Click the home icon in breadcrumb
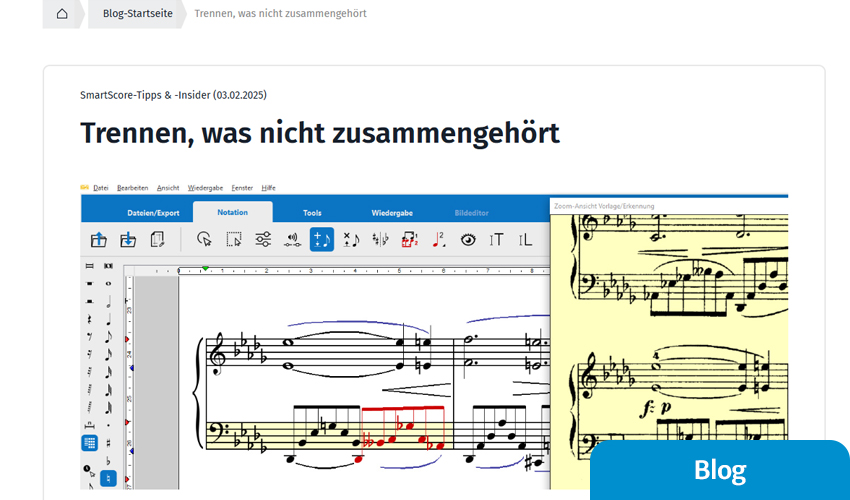Image resolution: width=850 pixels, height=500 pixels. 62,14
